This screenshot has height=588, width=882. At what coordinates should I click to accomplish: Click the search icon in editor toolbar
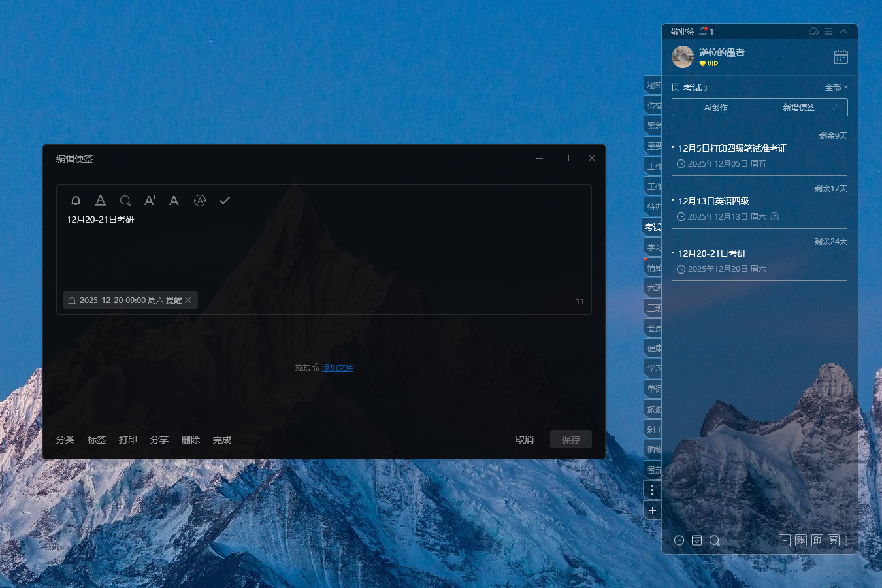[x=125, y=201]
